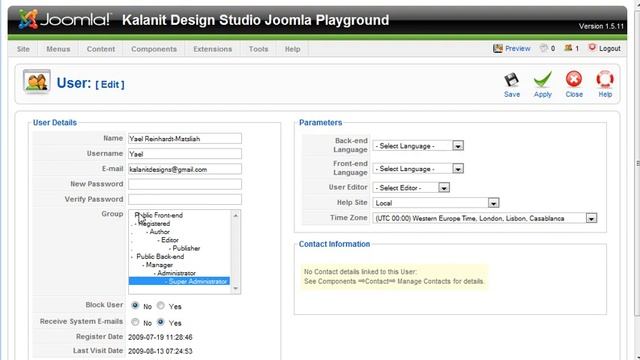Select No for Block User

[x=135, y=305]
